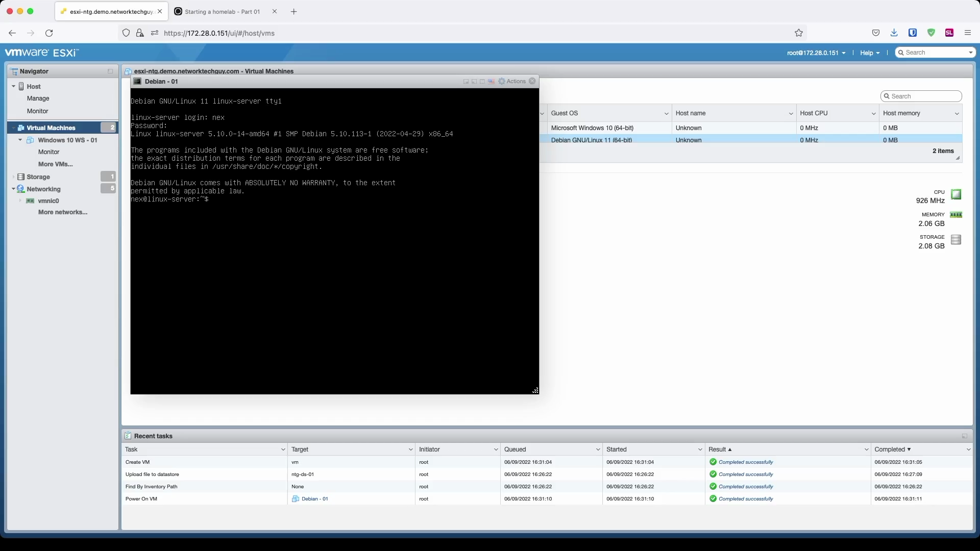Reload the current page
980x551 pixels.
pyautogui.click(x=49, y=33)
